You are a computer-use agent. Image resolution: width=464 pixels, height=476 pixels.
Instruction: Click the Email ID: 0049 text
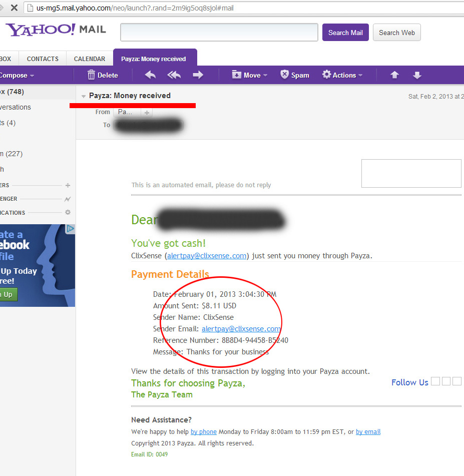point(149,454)
